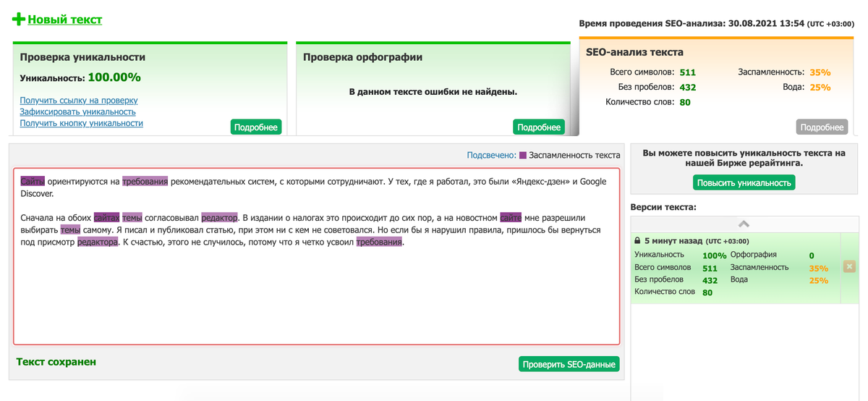868x401 pixels.
Task: Click the lock icon on the 5 минут назад version
Action: tap(637, 240)
